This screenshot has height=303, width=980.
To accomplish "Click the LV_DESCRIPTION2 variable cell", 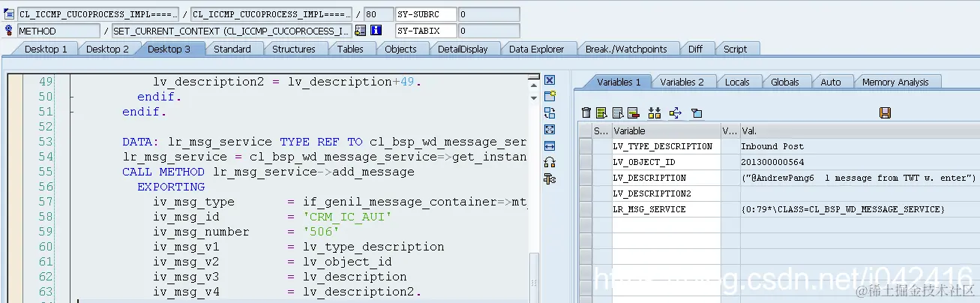I will tap(666, 193).
